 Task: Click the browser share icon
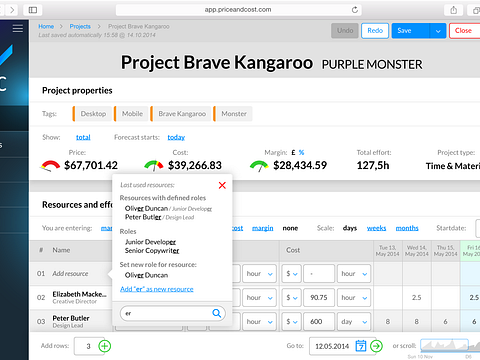(454, 10)
